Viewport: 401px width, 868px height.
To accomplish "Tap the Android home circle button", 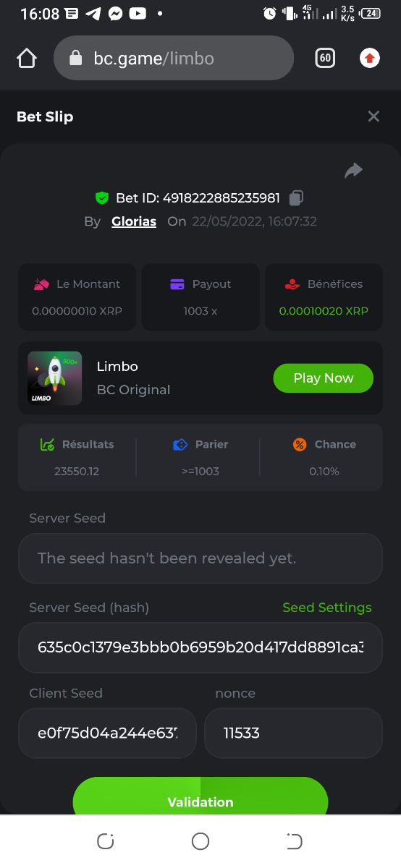I will (x=200, y=841).
